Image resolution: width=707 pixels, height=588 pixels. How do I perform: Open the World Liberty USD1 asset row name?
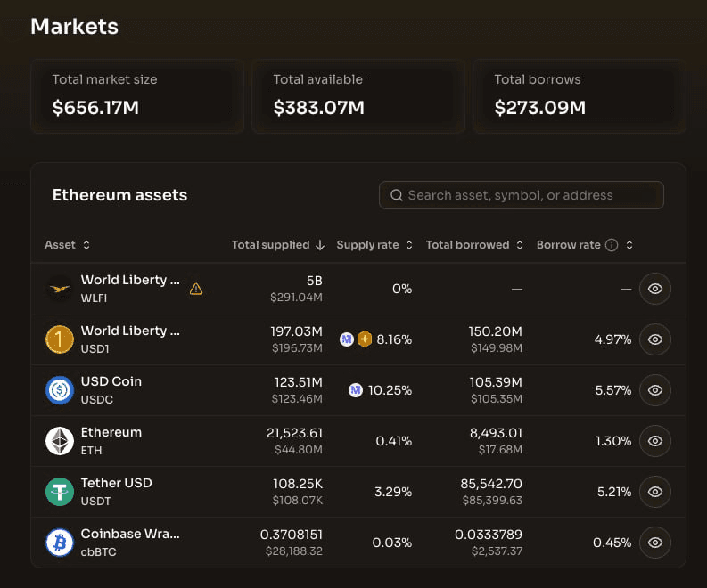[x=130, y=331]
